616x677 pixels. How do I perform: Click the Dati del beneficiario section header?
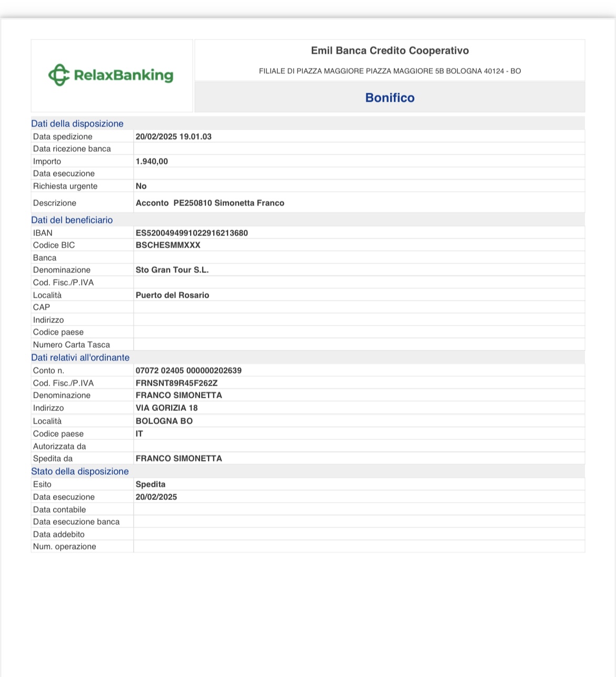tap(72, 220)
